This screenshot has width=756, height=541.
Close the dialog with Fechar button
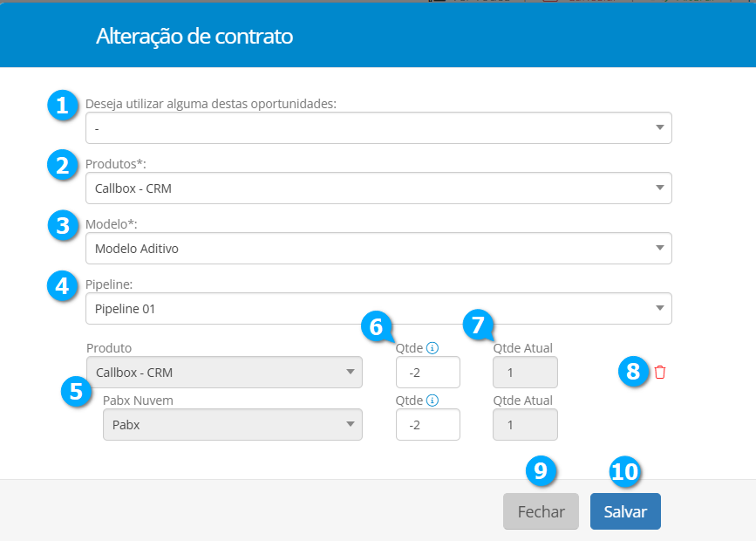(x=541, y=512)
